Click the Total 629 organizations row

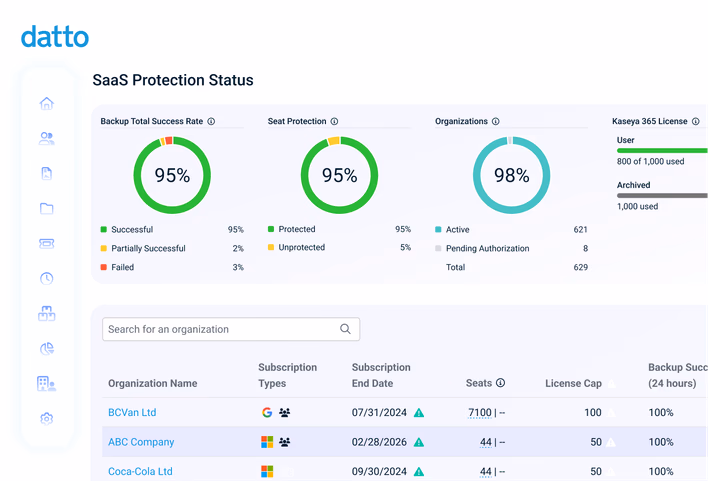pos(517,267)
